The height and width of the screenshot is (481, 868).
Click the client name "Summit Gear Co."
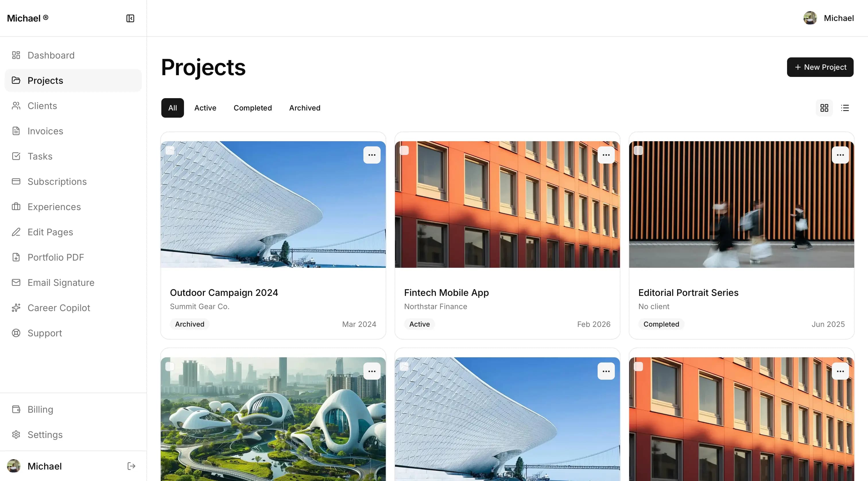click(199, 307)
